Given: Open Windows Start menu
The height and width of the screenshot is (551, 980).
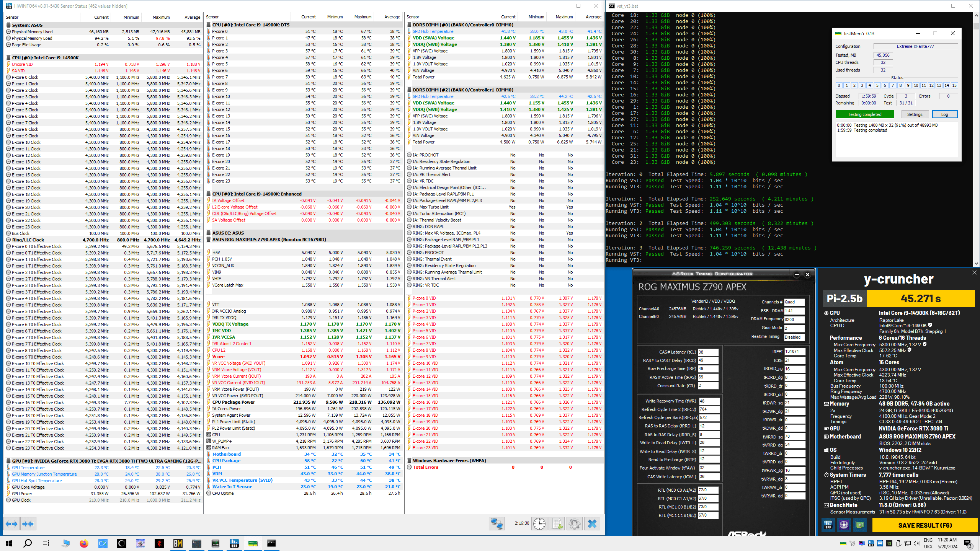Looking at the screenshot, I should pos(9,543).
